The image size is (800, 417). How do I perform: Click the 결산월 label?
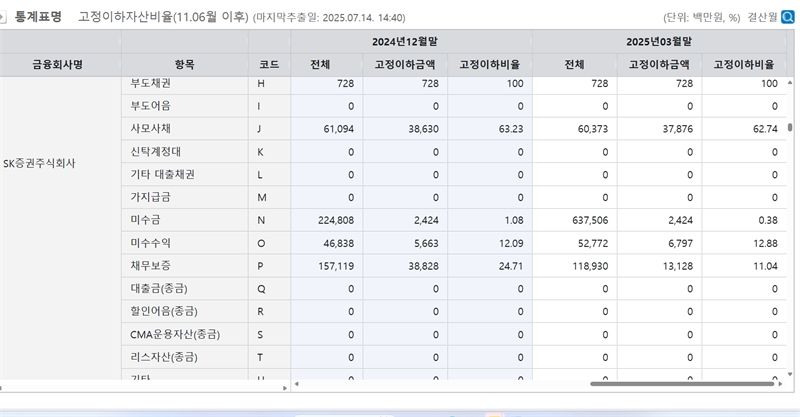(760, 17)
